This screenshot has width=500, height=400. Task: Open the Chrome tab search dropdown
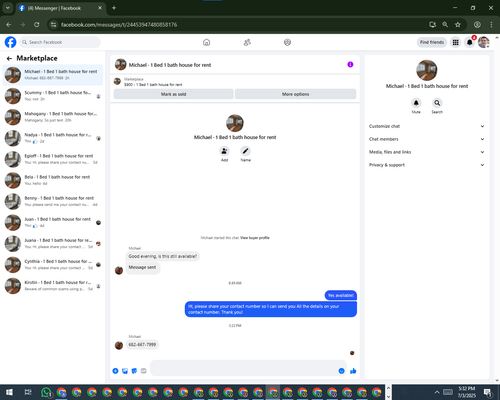tap(8, 8)
